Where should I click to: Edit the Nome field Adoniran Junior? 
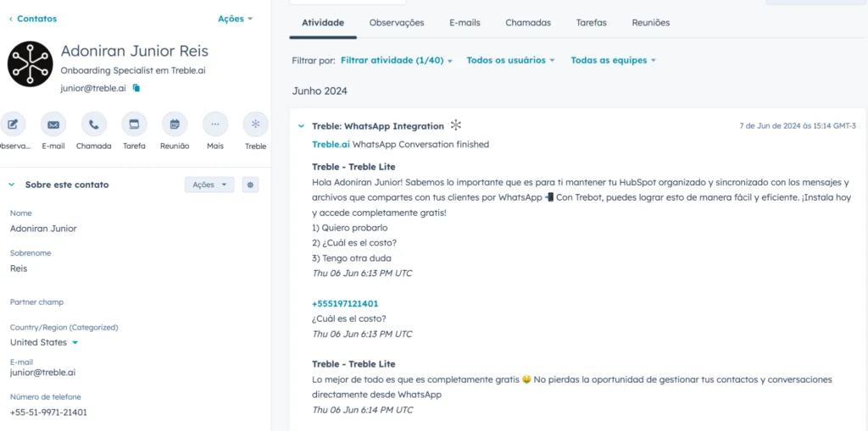[x=44, y=229]
